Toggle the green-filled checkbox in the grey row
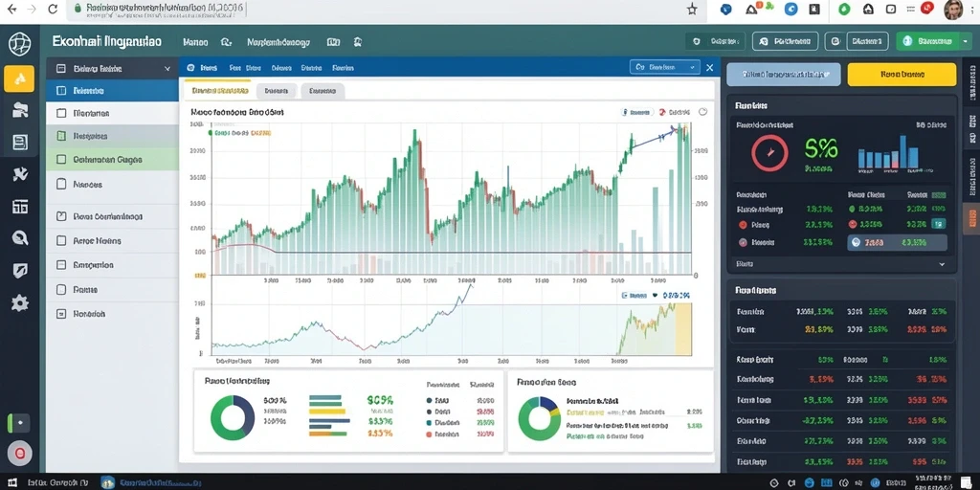This screenshot has width=980, height=490. tap(61, 136)
